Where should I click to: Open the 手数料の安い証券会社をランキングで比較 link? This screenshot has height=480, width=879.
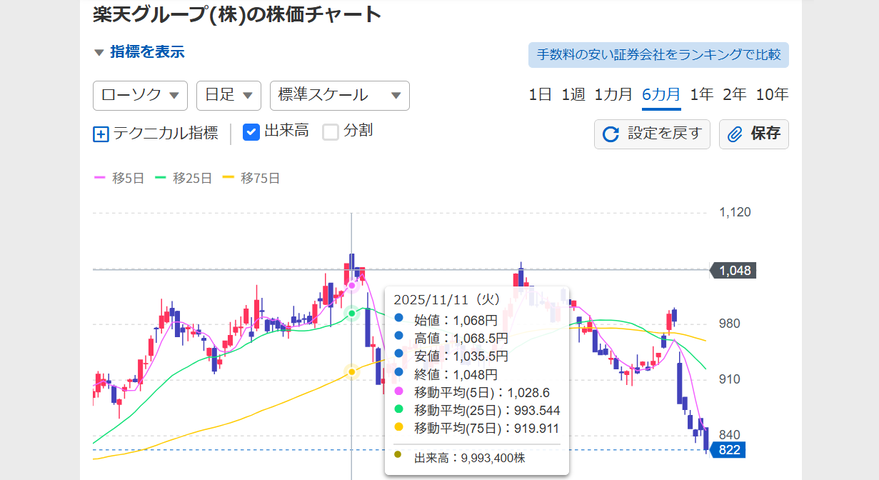[x=659, y=55]
